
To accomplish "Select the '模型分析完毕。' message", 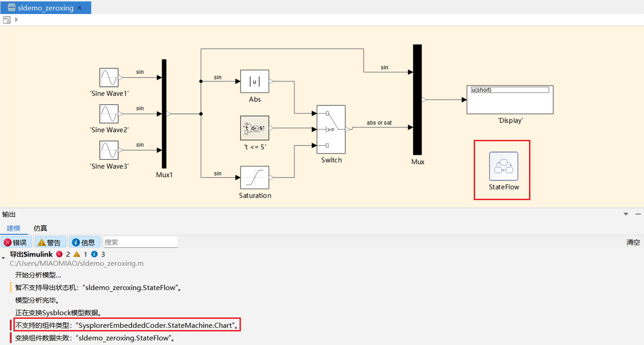I will [38, 300].
